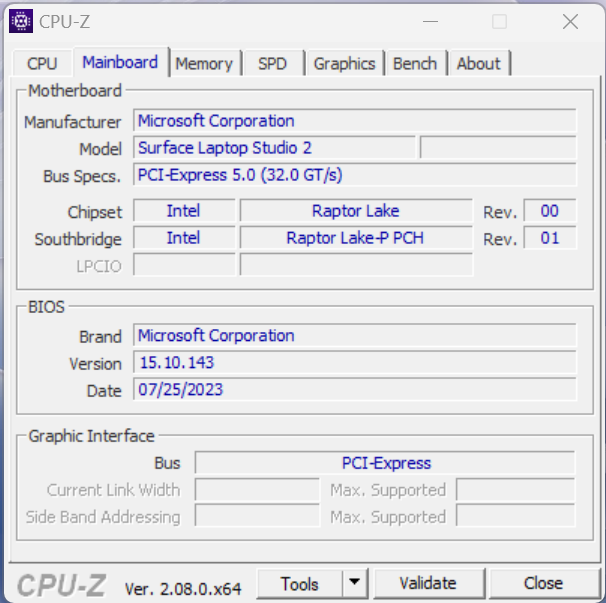Go to the SPD tab

(272, 63)
